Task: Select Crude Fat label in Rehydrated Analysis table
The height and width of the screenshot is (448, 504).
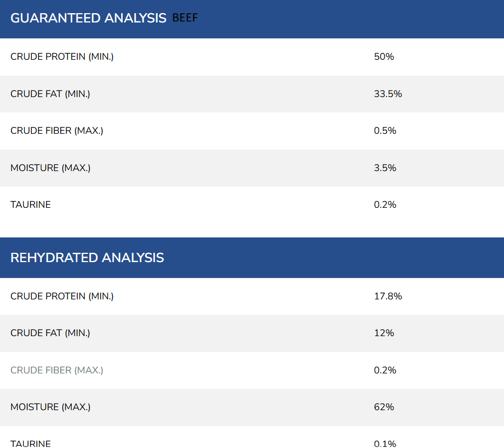Action: point(50,333)
